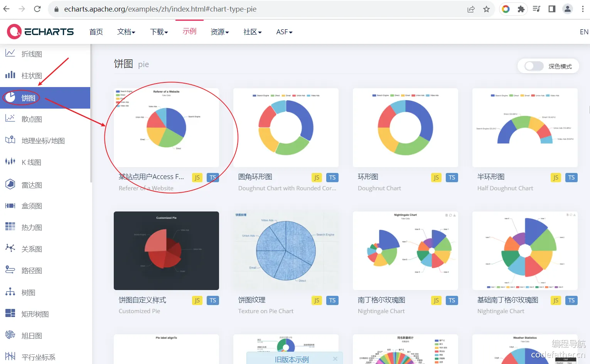Open the share page icon in address bar
This screenshot has height=364, width=590.
pos(471,9)
